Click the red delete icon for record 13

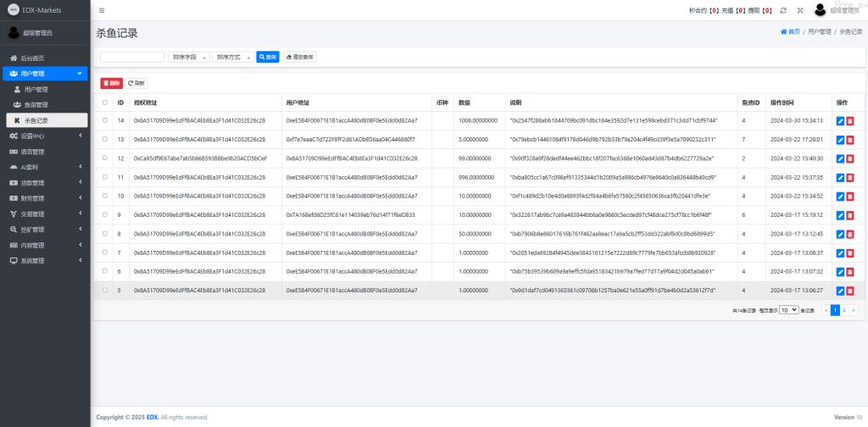click(x=850, y=140)
